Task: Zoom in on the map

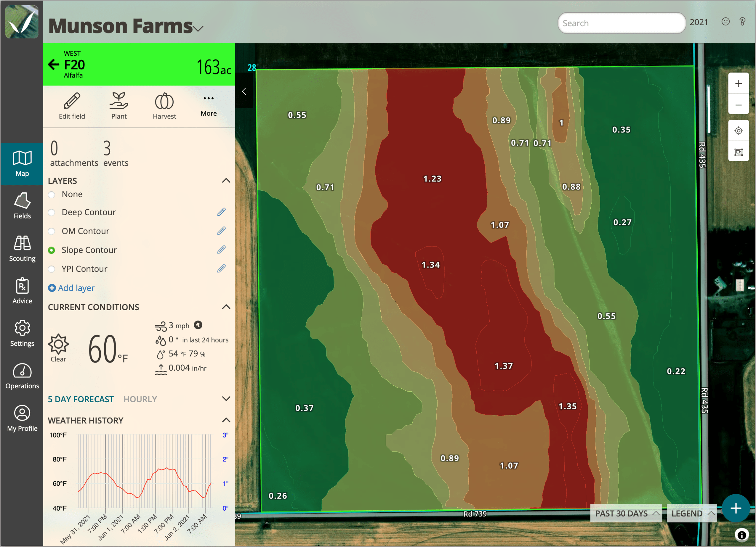Action: click(739, 83)
